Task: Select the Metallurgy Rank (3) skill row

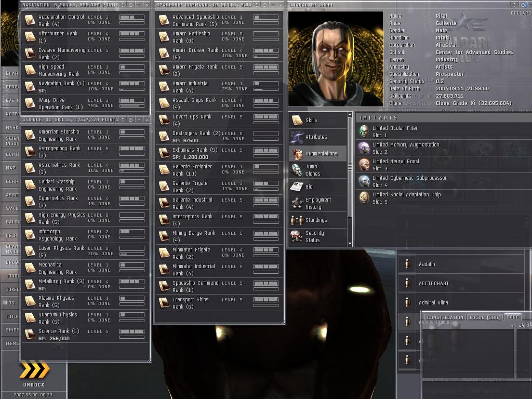Action: [85, 284]
